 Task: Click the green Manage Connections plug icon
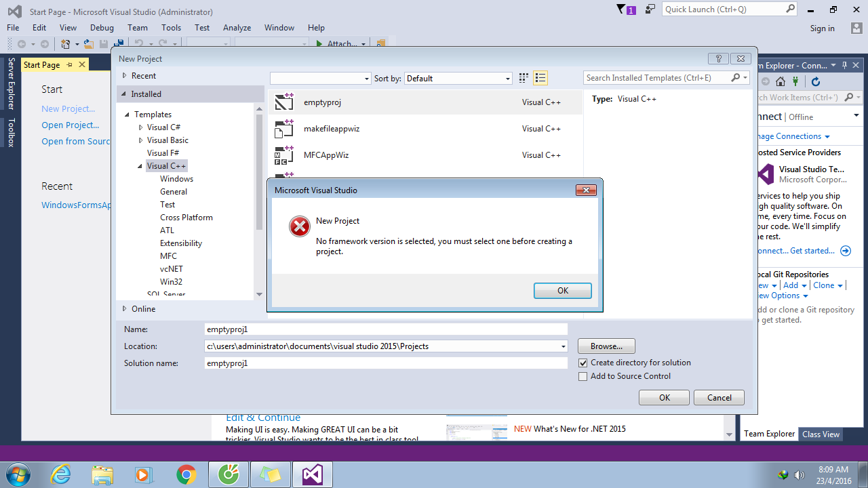tap(795, 81)
